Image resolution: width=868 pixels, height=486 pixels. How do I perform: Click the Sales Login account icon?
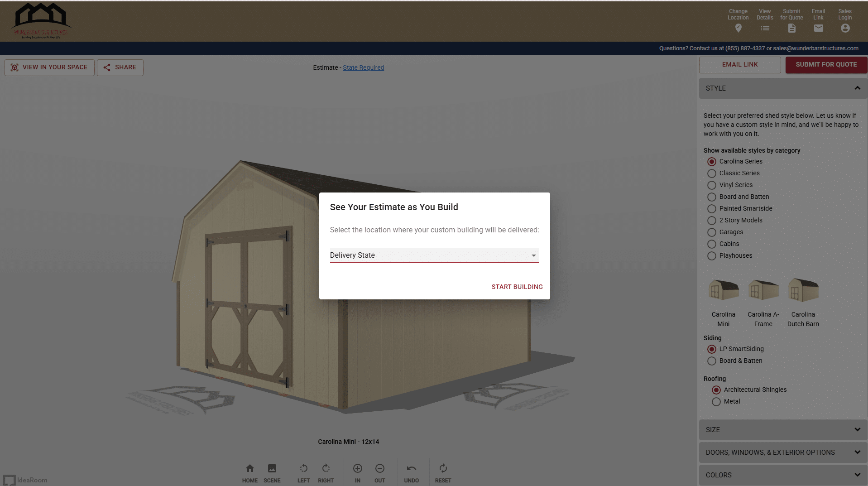pyautogui.click(x=844, y=28)
